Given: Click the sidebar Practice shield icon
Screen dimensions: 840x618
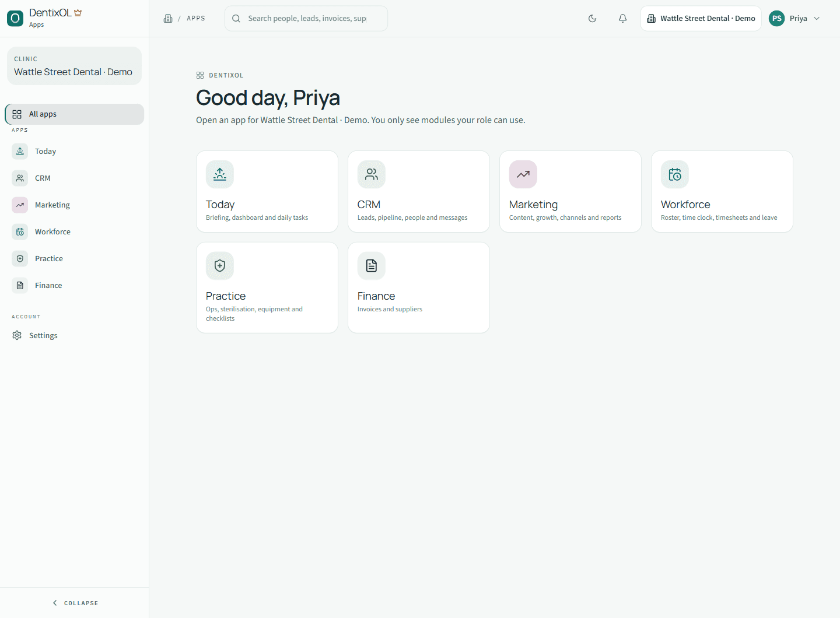Looking at the screenshot, I should (x=20, y=259).
